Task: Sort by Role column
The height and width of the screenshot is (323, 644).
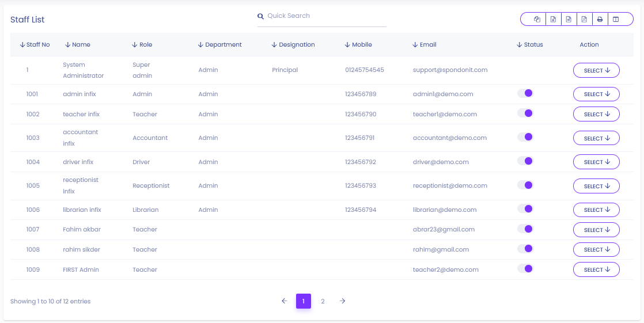Action: [142, 45]
